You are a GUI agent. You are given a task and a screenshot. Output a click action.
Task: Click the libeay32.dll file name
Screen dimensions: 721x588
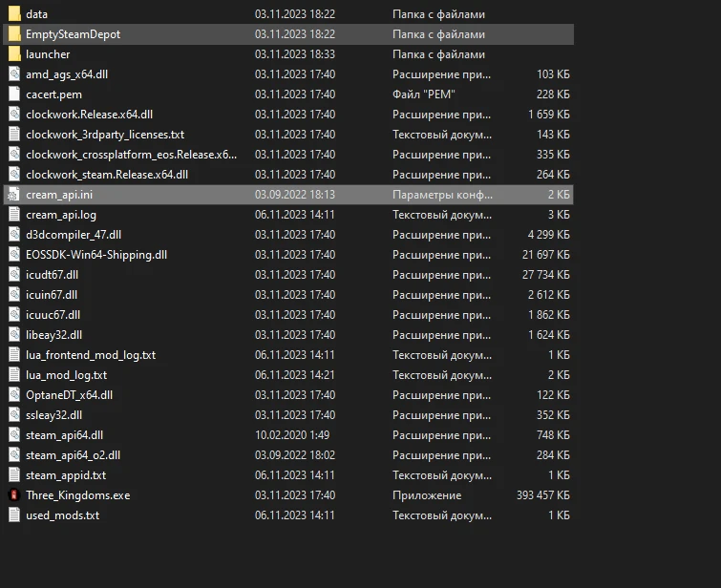[x=53, y=335]
